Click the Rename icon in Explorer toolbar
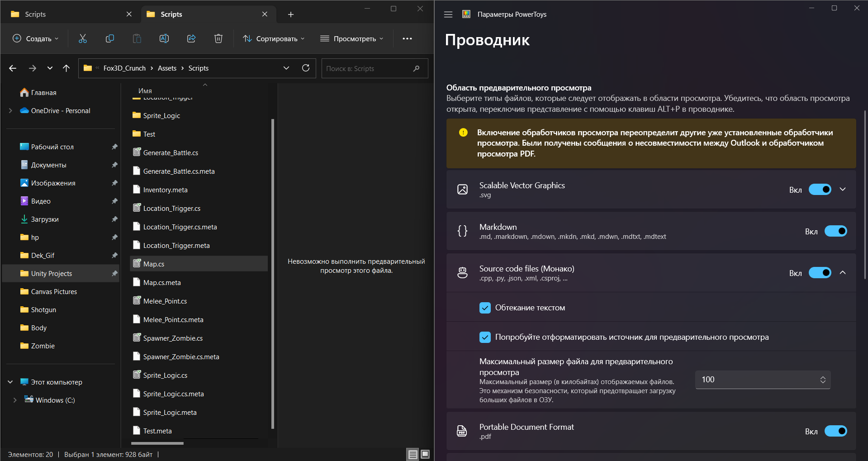868x461 pixels. [164, 38]
